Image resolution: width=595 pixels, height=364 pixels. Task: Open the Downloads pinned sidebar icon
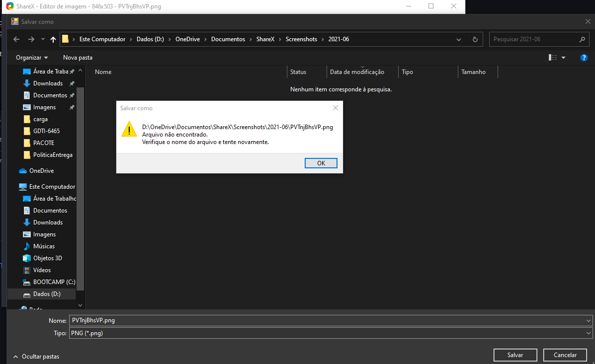point(27,83)
